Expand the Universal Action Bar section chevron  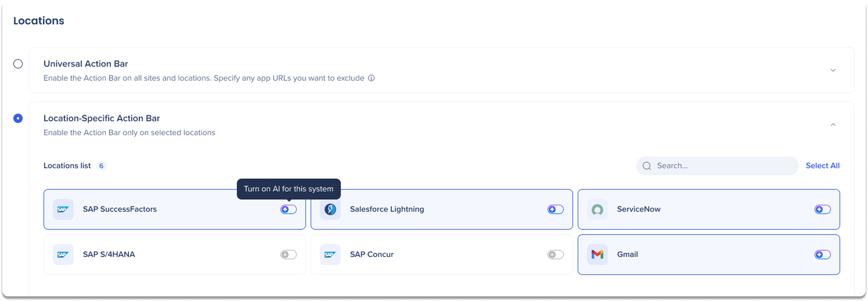pyautogui.click(x=833, y=70)
